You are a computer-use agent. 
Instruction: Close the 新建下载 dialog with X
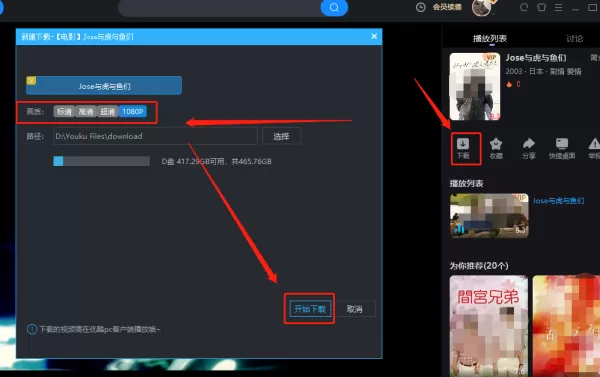pyautogui.click(x=374, y=36)
